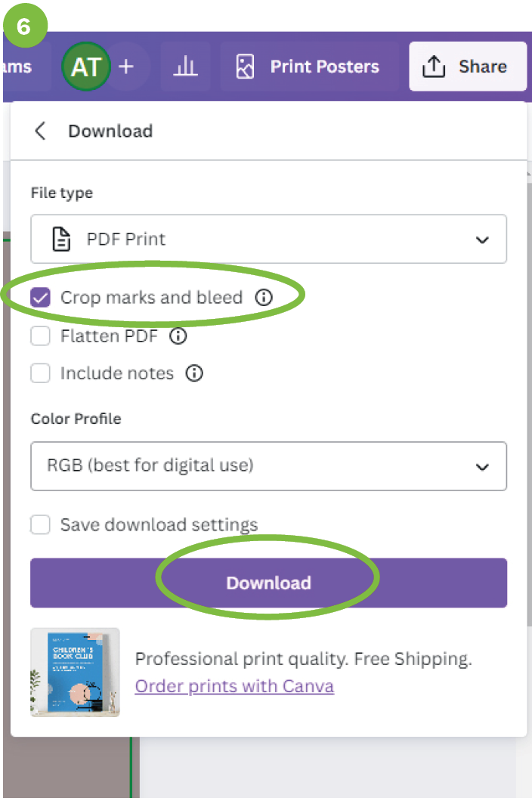
Task: Open the File type PDF Print dropdown
Action: 268,240
